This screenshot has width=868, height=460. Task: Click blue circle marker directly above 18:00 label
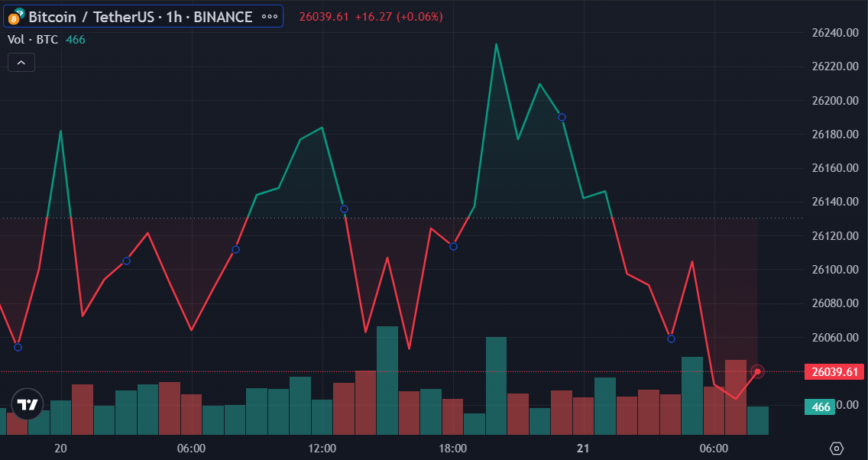pyautogui.click(x=453, y=246)
